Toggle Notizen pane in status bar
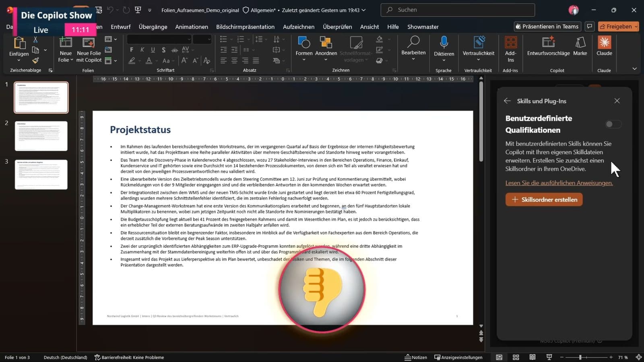The image size is (644, 362). [x=416, y=357]
